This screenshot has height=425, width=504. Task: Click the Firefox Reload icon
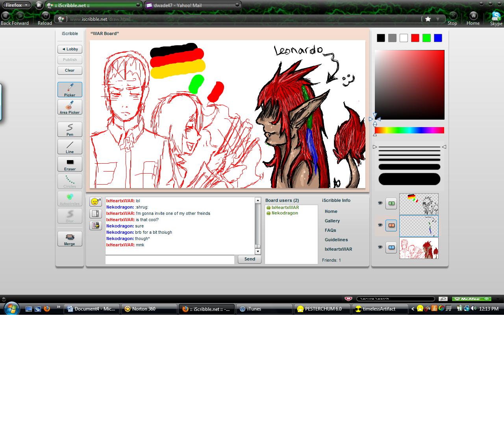tap(45, 15)
